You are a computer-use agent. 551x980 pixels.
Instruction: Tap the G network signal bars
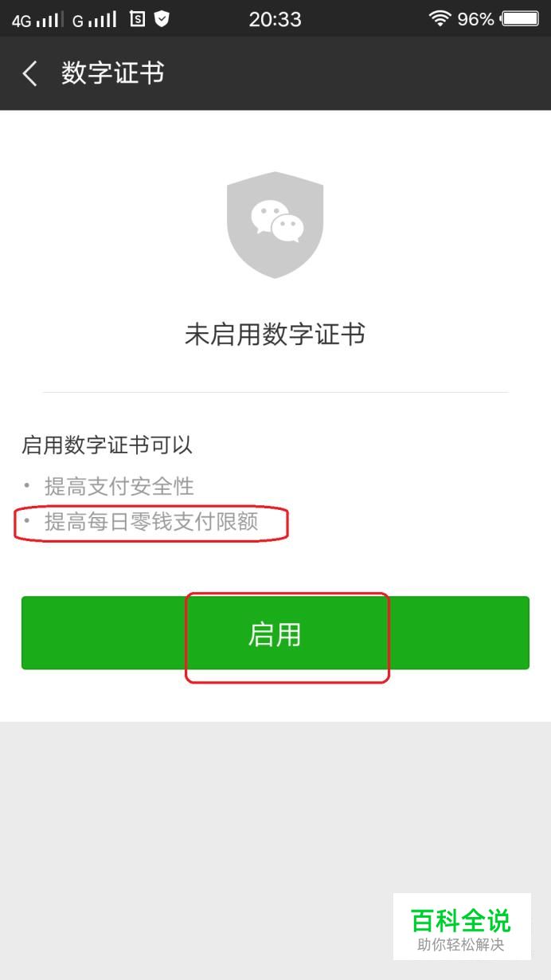94,19
